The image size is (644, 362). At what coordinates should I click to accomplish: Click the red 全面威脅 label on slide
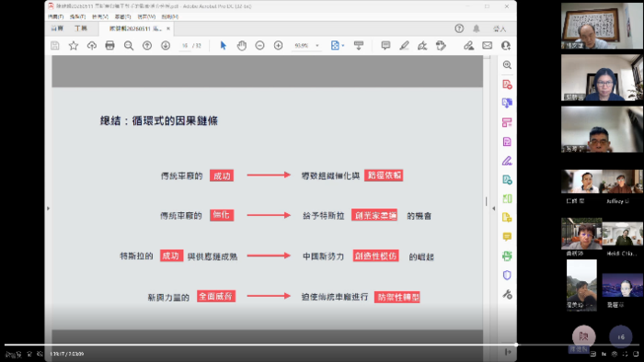tap(216, 297)
